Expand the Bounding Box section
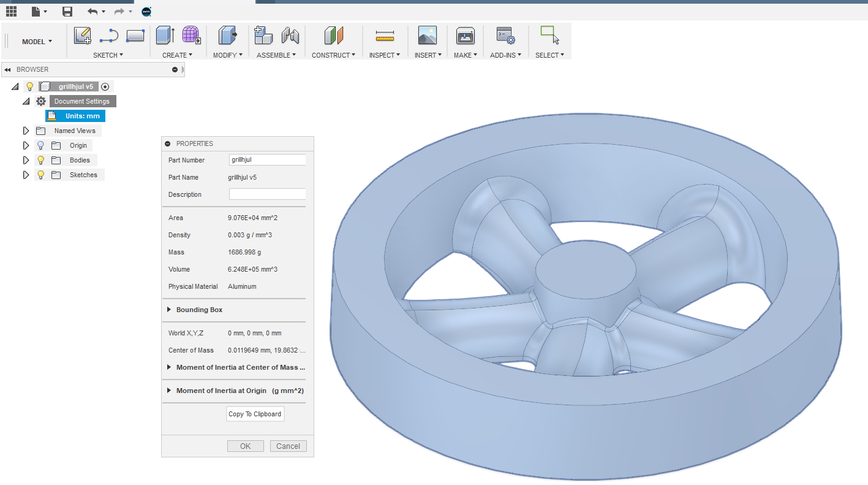This screenshot has height=485, width=868. coord(169,310)
